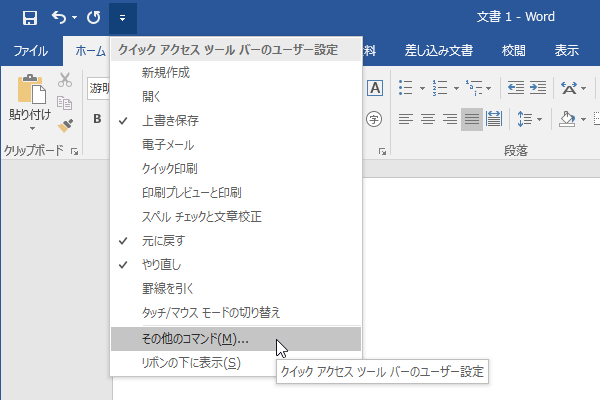Open the 表示 tab

coord(567,51)
